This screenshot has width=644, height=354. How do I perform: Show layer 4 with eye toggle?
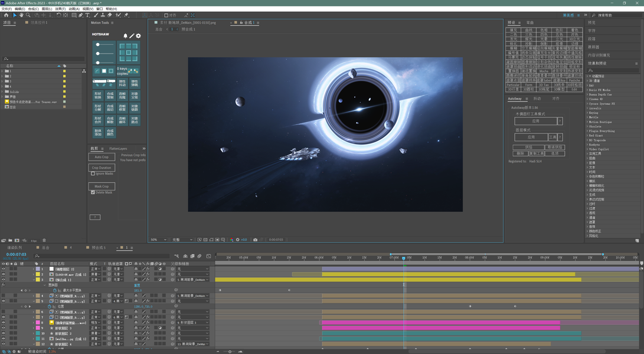(4, 296)
